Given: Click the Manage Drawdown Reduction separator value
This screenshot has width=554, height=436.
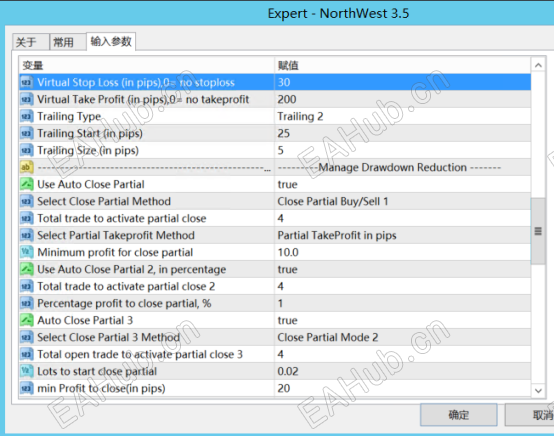Looking at the screenshot, I should tap(403, 167).
